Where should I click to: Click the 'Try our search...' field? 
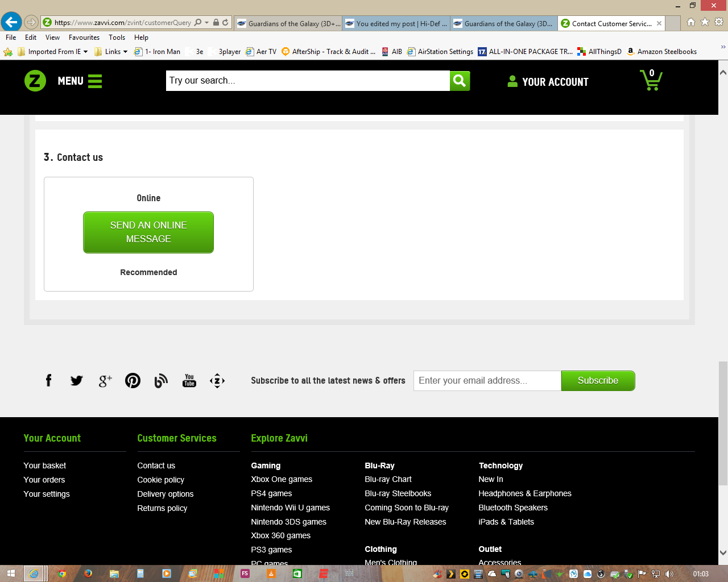(x=308, y=81)
